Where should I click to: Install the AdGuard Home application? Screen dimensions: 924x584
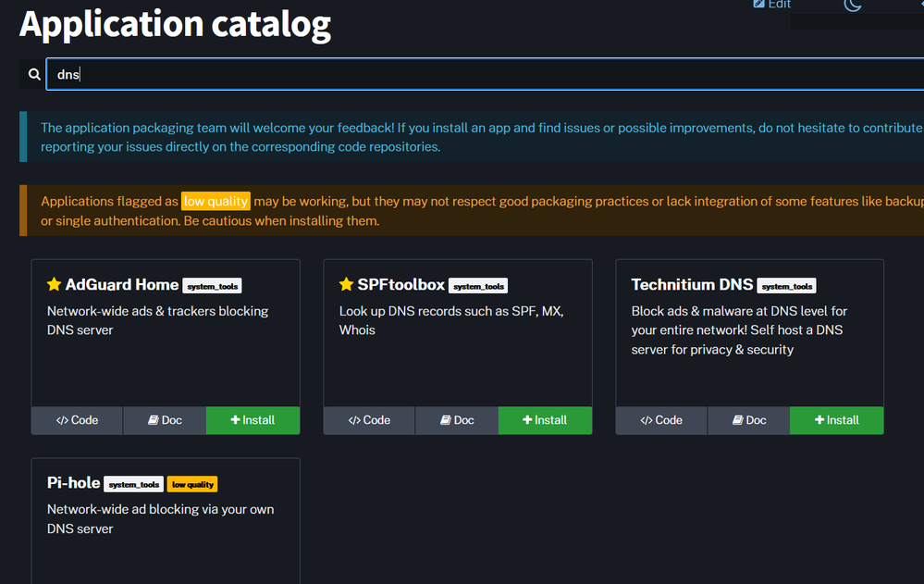[253, 420]
